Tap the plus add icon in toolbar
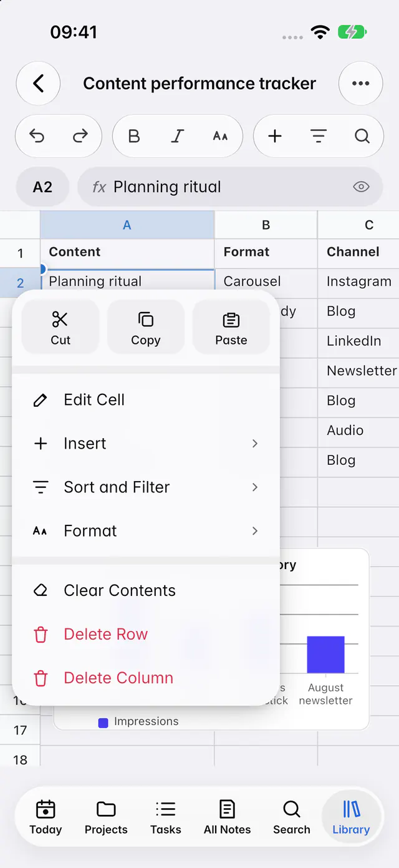 (275, 136)
